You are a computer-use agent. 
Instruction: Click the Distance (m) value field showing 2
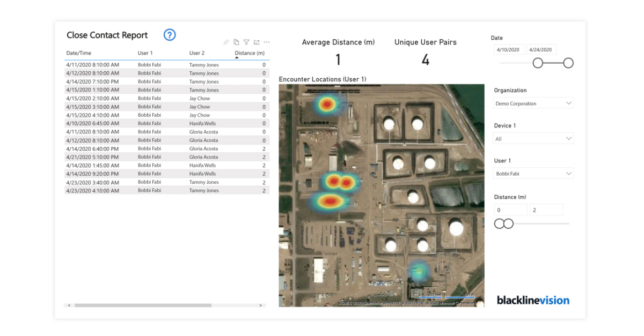[x=546, y=210]
